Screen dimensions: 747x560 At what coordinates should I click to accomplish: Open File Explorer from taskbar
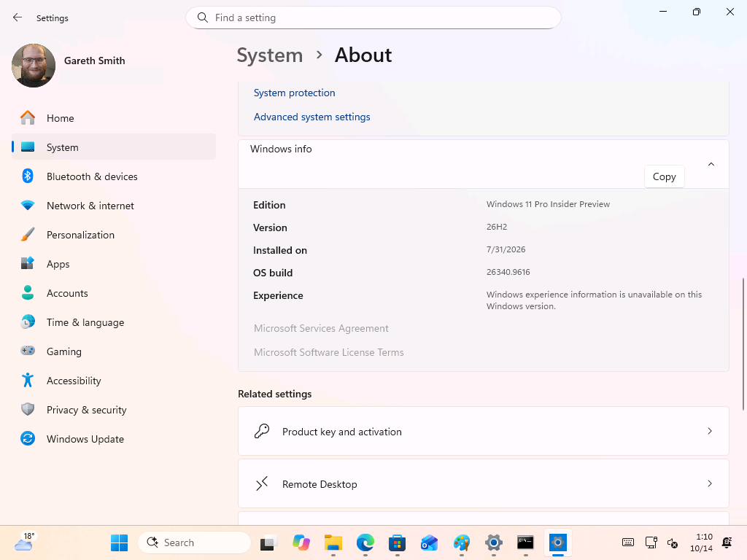(x=333, y=542)
